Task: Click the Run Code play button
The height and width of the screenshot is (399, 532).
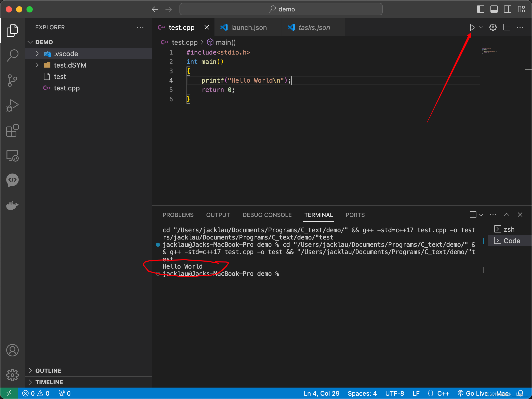Action: (472, 28)
